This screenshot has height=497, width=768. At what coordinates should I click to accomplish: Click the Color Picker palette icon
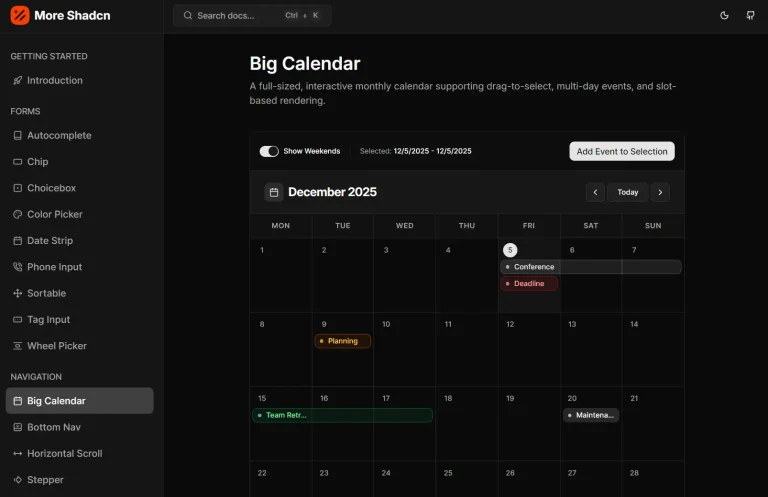click(x=18, y=214)
